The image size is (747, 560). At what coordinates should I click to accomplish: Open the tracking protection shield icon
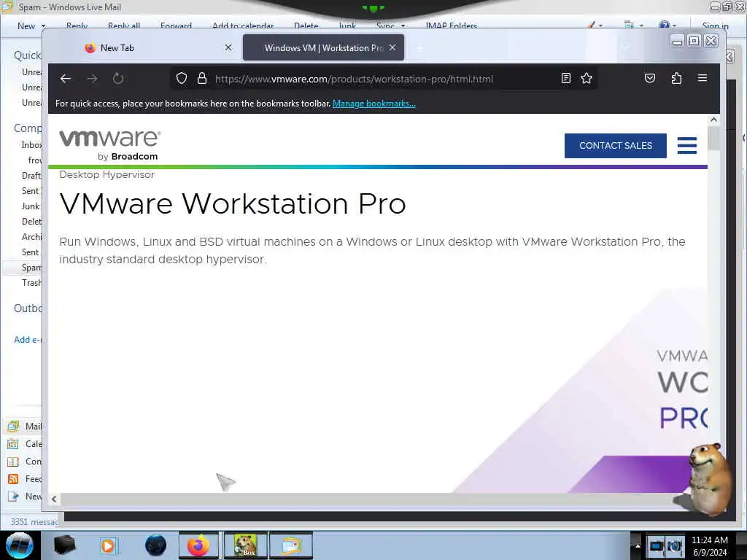(182, 79)
